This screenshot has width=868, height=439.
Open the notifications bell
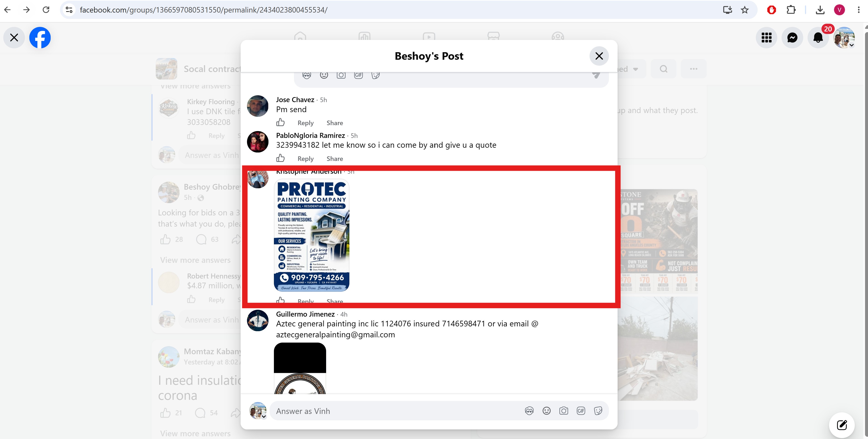pos(818,37)
